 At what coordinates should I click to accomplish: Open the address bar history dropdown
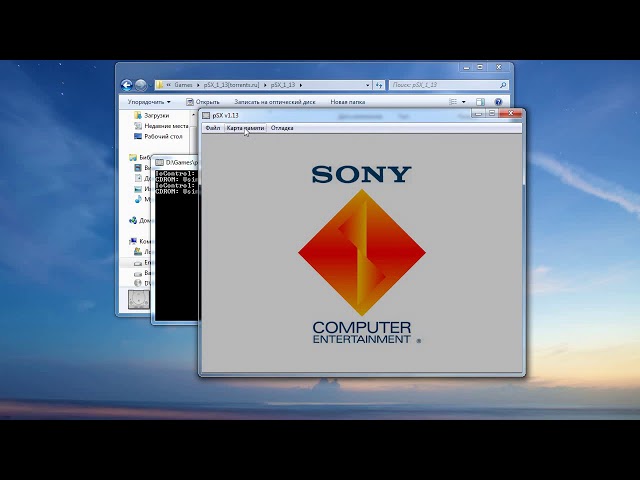[367, 85]
